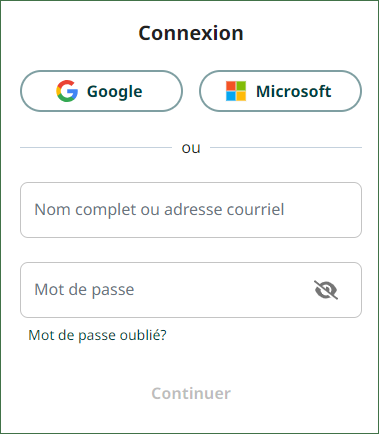
Task: Click the Microsoft text label
Action: [x=294, y=91]
